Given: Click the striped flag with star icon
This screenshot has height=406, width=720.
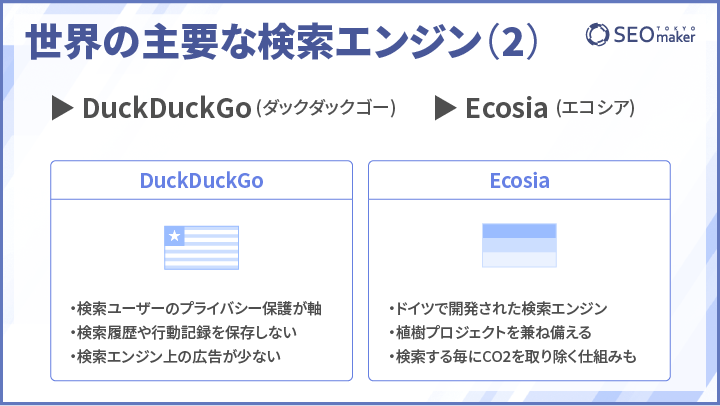Looking at the screenshot, I should (x=202, y=248).
